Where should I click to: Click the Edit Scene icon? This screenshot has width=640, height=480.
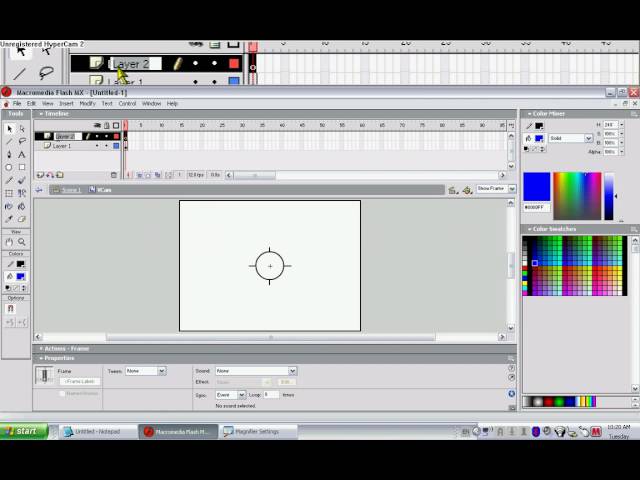453,190
